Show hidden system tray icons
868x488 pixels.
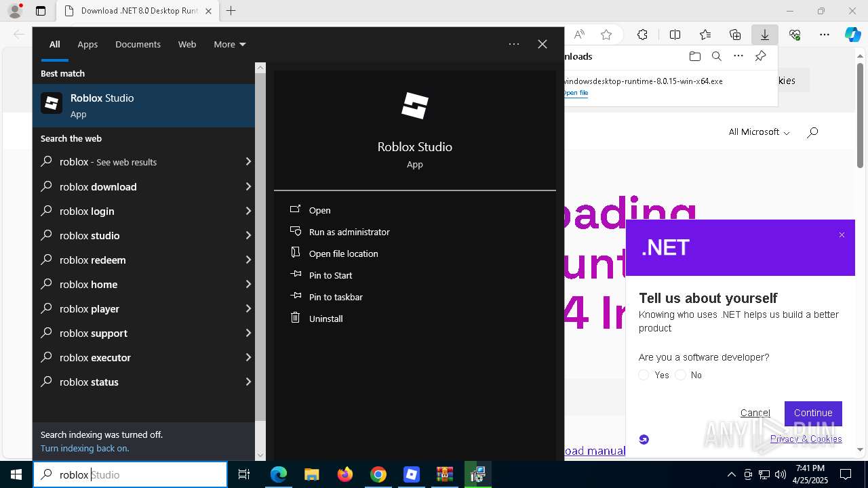731,474
